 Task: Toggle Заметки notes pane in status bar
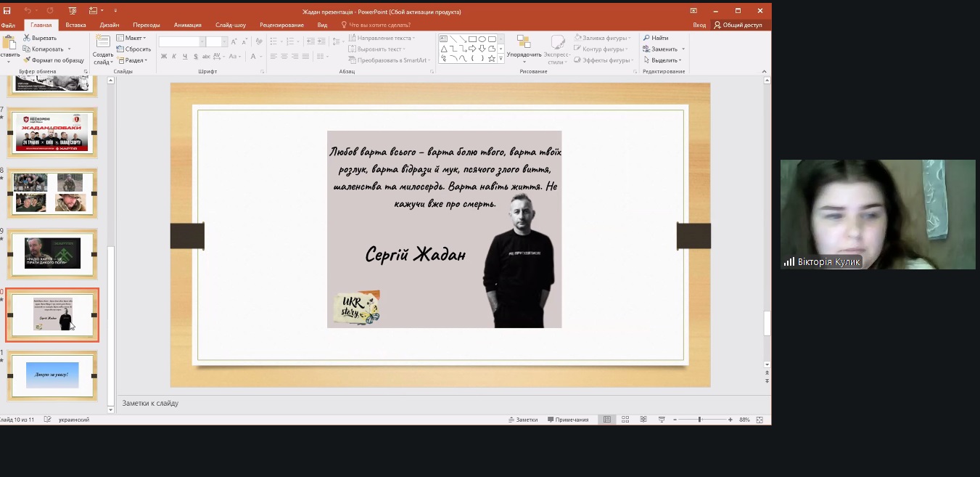coord(523,420)
